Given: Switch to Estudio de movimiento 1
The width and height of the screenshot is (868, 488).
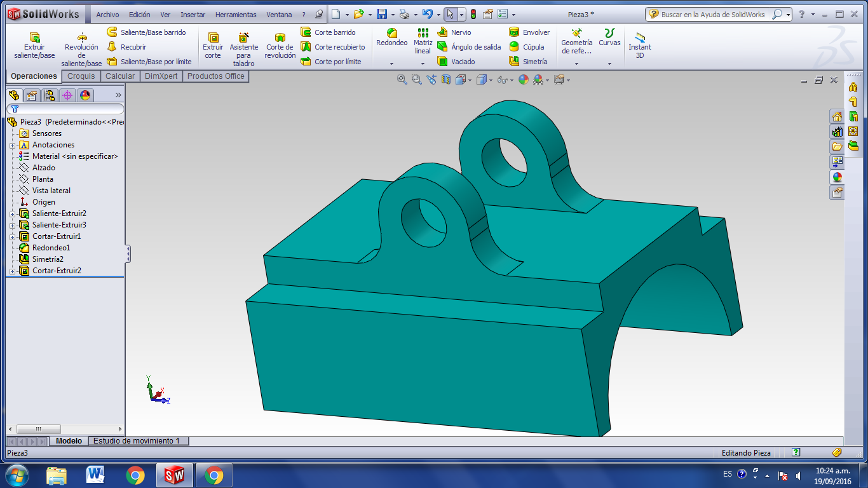Looking at the screenshot, I should pyautogui.click(x=139, y=440).
